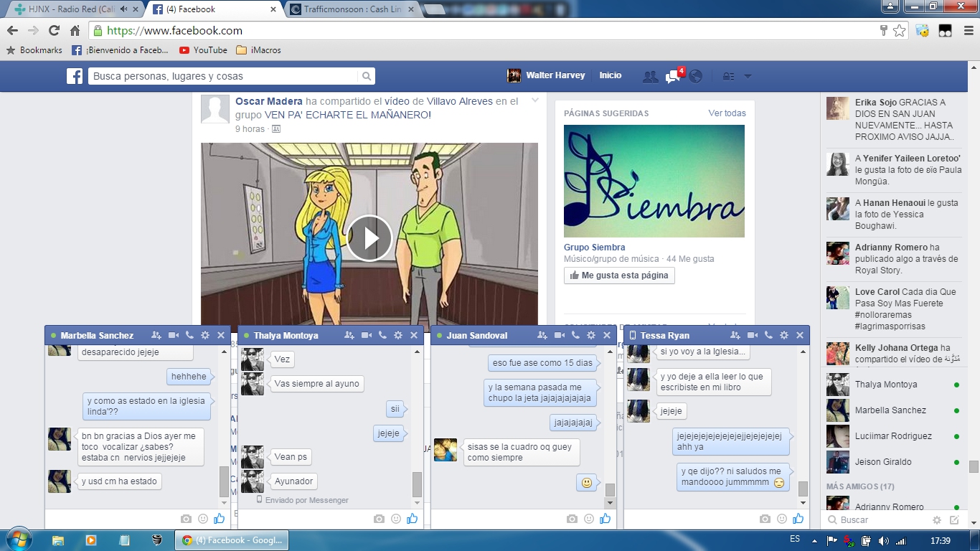Open the notifications globe icon
Image resolution: width=980 pixels, height=551 pixels.
point(695,77)
